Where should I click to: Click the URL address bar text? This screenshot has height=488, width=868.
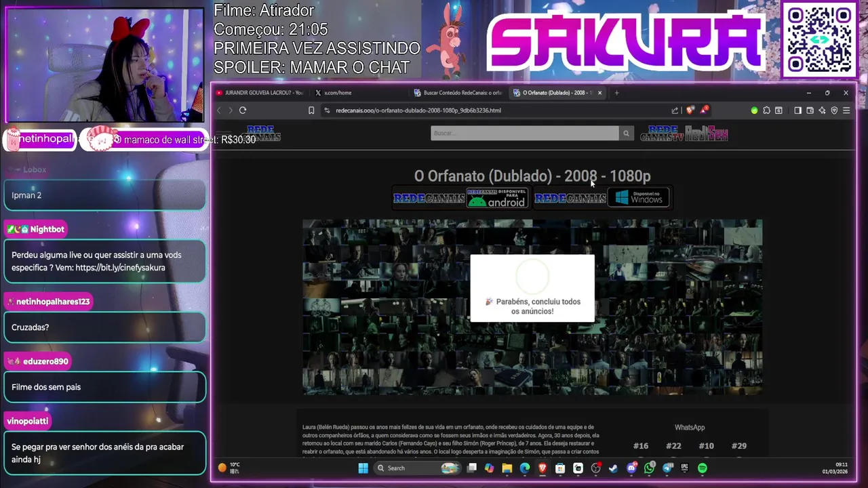tap(418, 110)
